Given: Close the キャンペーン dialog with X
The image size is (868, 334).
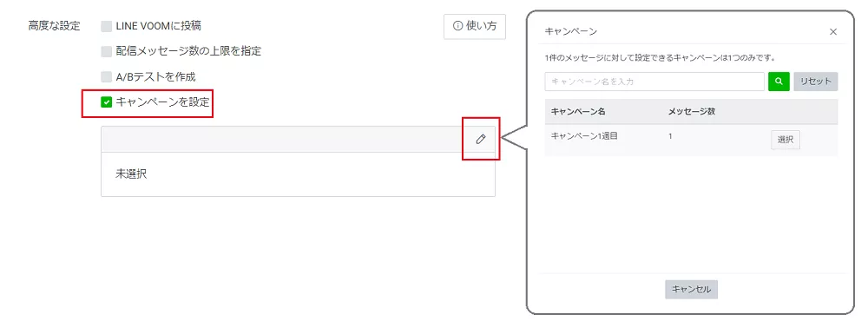Looking at the screenshot, I should click(833, 32).
